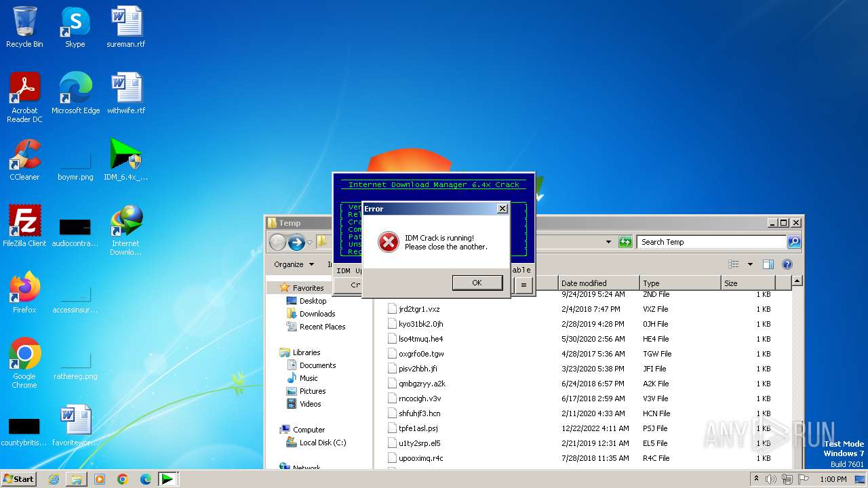Open Windows Media Player taskbar icon

point(100,479)
